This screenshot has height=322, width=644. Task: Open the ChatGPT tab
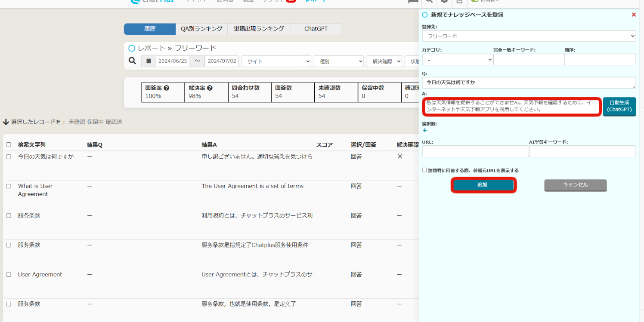(316, 29)
